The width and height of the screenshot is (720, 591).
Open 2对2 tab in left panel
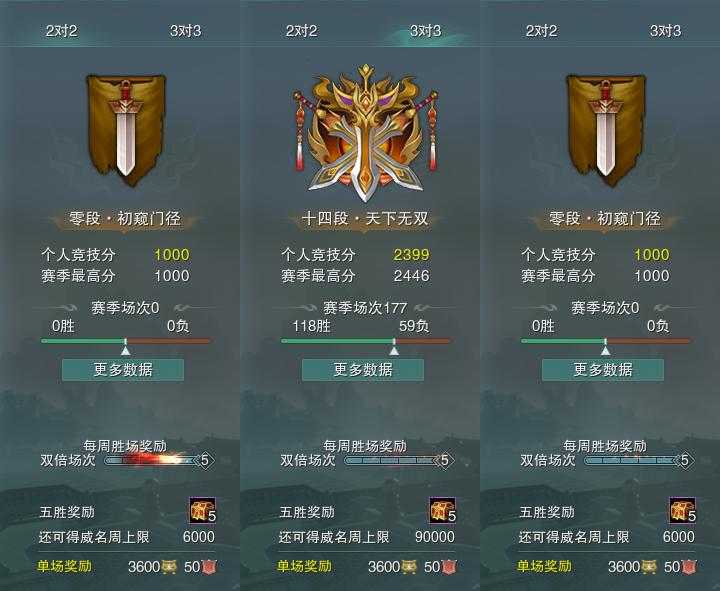pos(62,31)
